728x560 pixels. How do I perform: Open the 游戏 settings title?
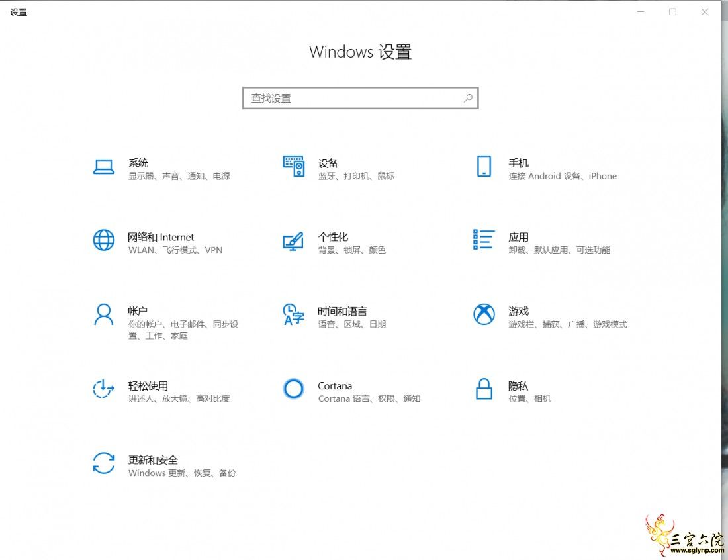[518, 310]
